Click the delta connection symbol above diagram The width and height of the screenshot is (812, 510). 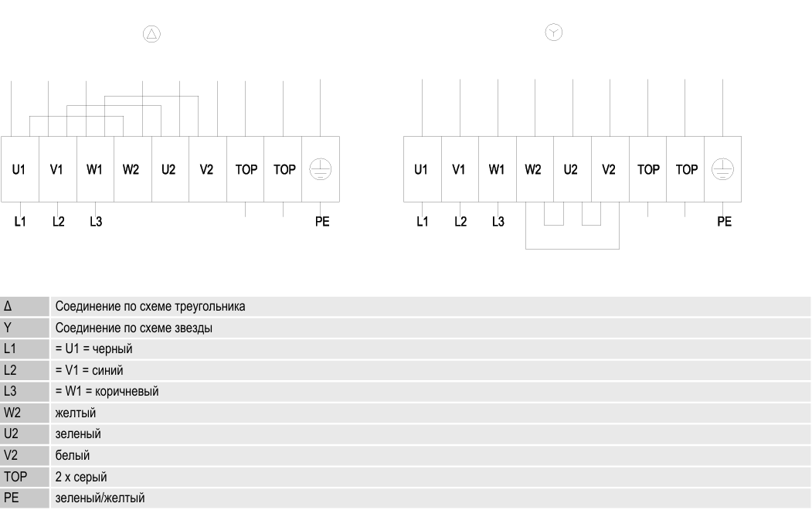(152, 33)
